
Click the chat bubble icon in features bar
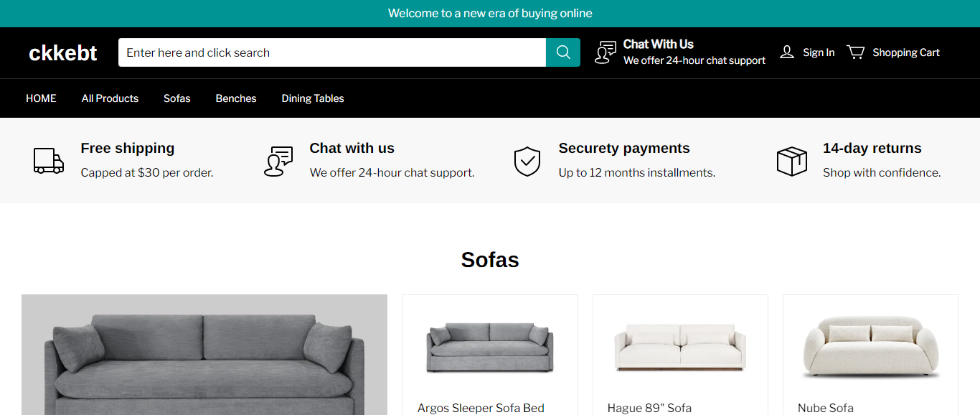point(278,161)
